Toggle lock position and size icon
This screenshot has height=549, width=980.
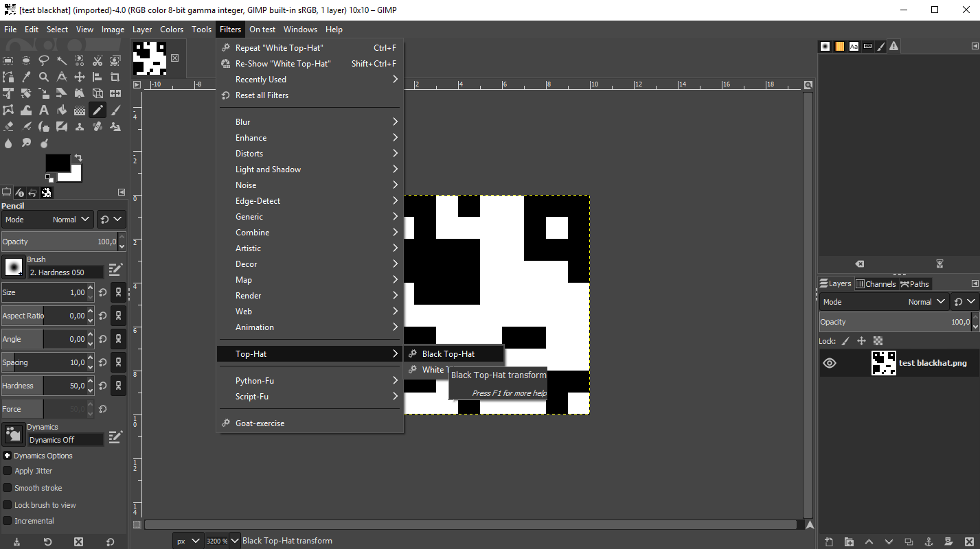tap(861, 341)
